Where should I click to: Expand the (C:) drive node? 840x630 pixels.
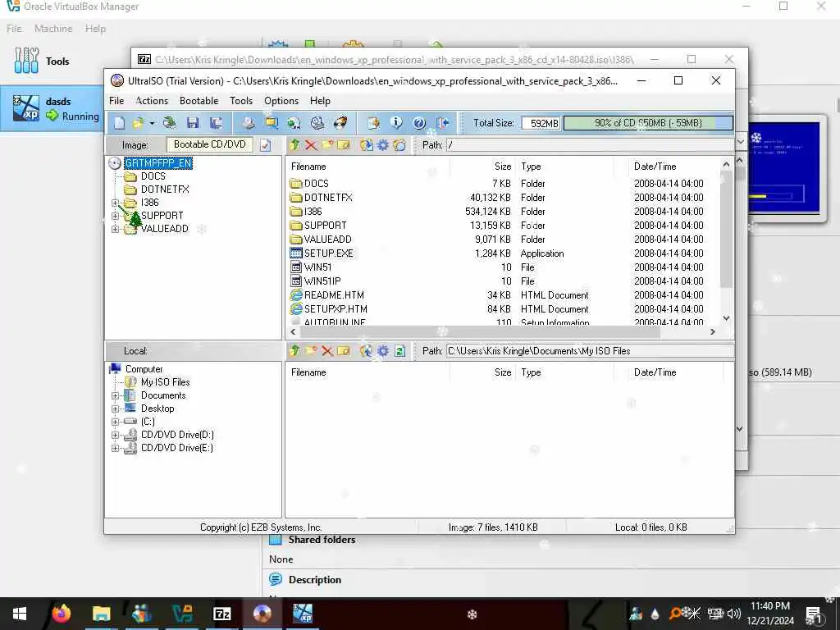115,422
